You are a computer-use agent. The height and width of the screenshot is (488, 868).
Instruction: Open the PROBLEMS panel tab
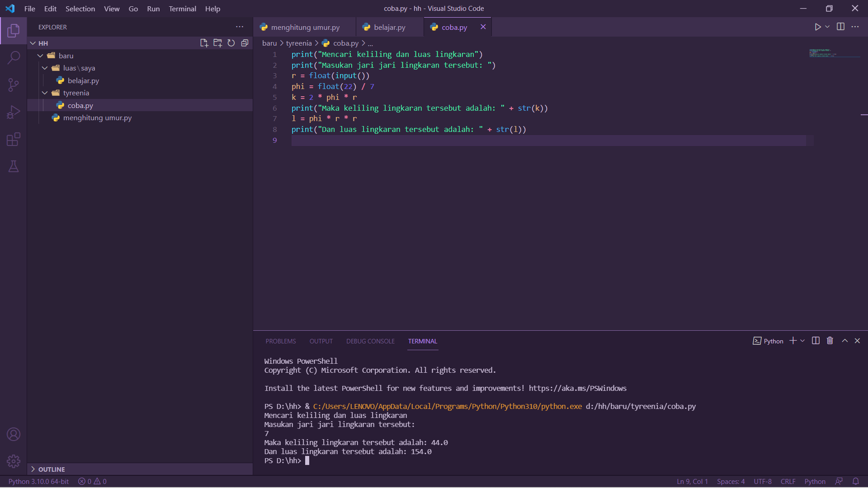(281, 341)
